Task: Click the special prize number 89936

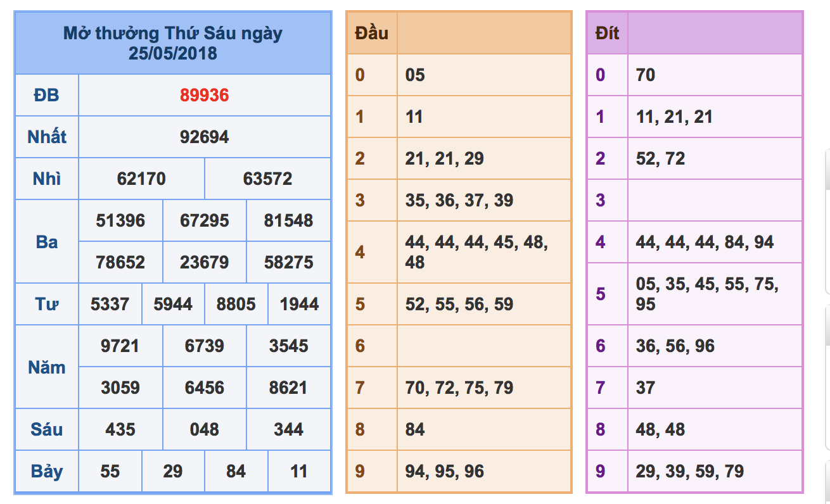Action: (204, 96)
